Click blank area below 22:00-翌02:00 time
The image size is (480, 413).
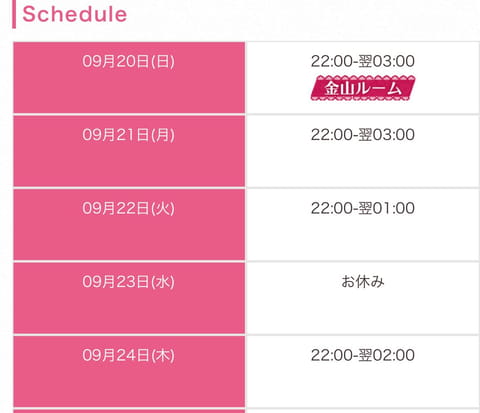363,385
